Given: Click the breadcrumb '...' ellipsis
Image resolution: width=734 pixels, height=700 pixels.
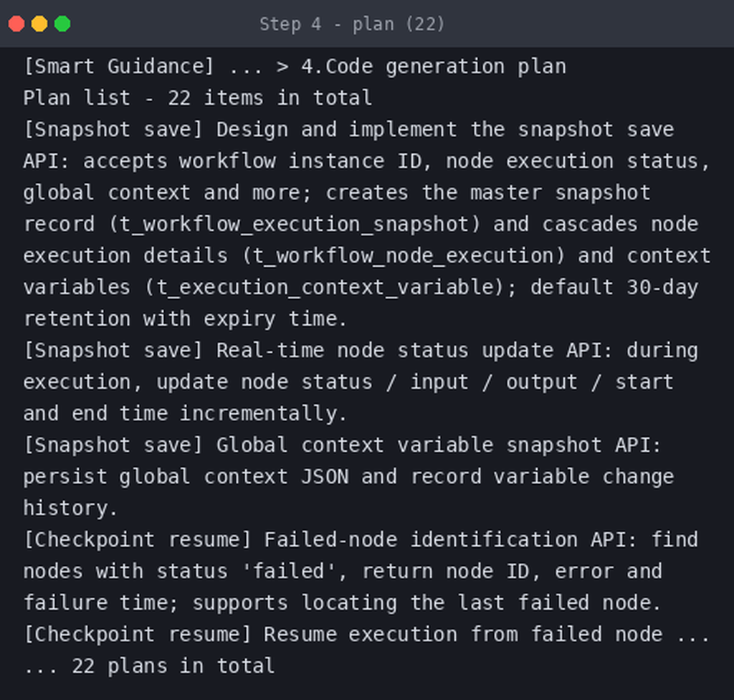Looking at the screenshot, I should (246, 67).
